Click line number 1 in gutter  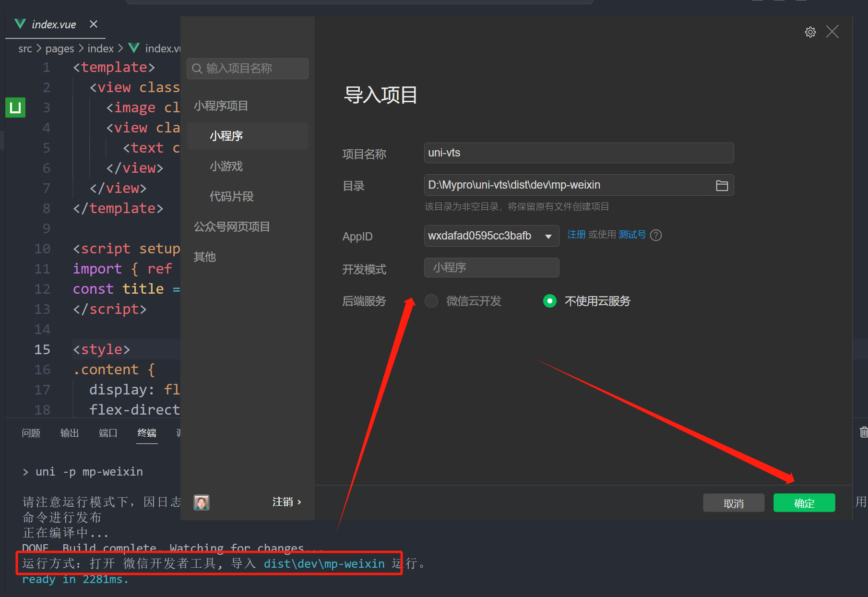(x=46, y=67)
